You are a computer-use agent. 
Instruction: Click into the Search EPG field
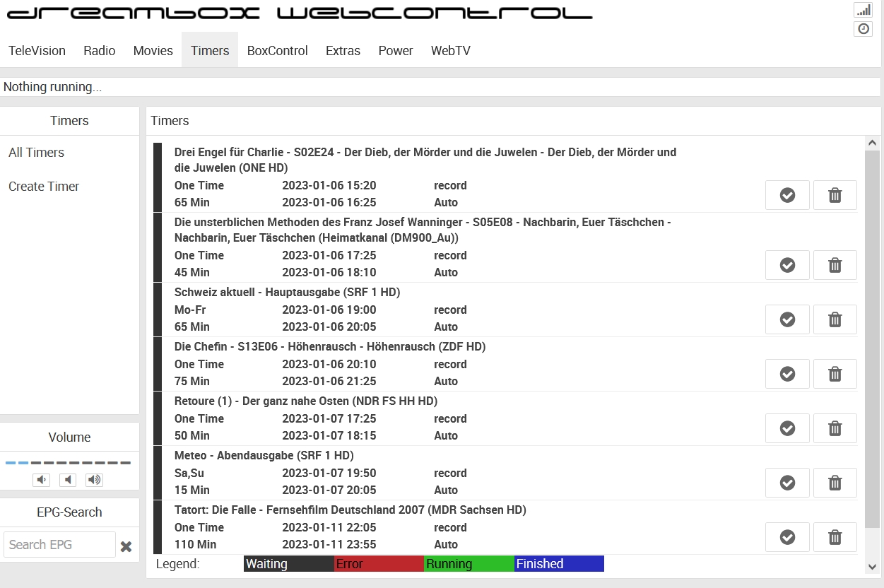[x=59, y=545]
